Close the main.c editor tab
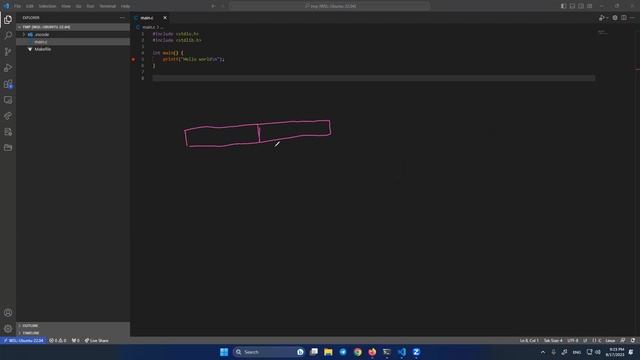The width and height of the screenshot is (640, 360). [165, 18]
